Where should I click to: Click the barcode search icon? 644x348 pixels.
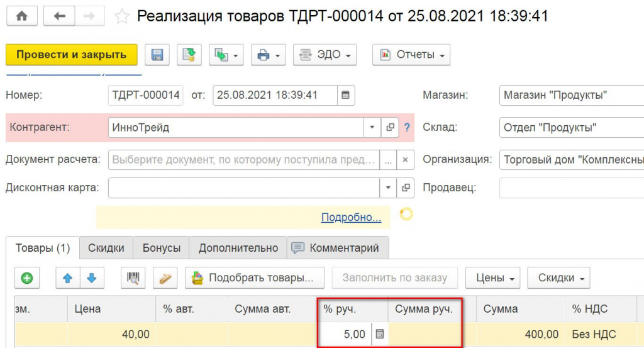[133, 278]
